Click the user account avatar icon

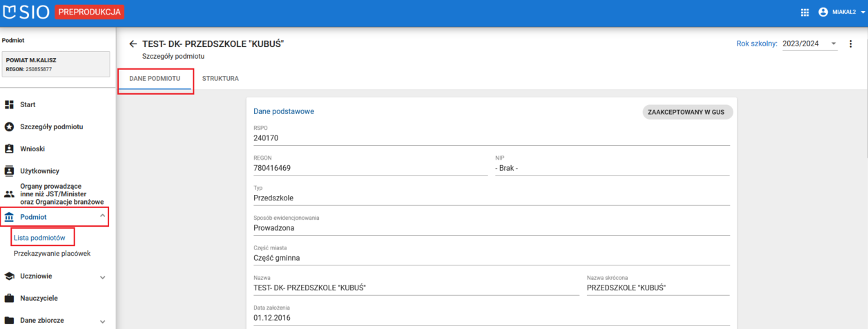(x=822, y=12)
